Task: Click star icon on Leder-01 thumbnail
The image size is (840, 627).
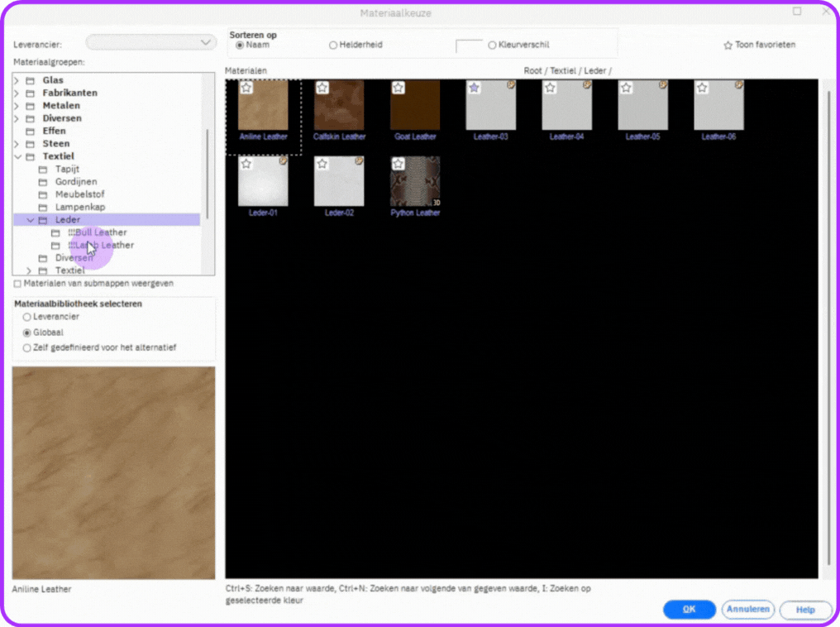Action: click(x=246, y=164)
